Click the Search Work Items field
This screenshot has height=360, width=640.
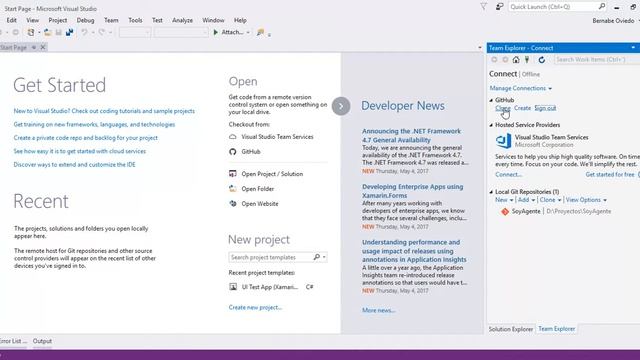click(x=597, y=60)
